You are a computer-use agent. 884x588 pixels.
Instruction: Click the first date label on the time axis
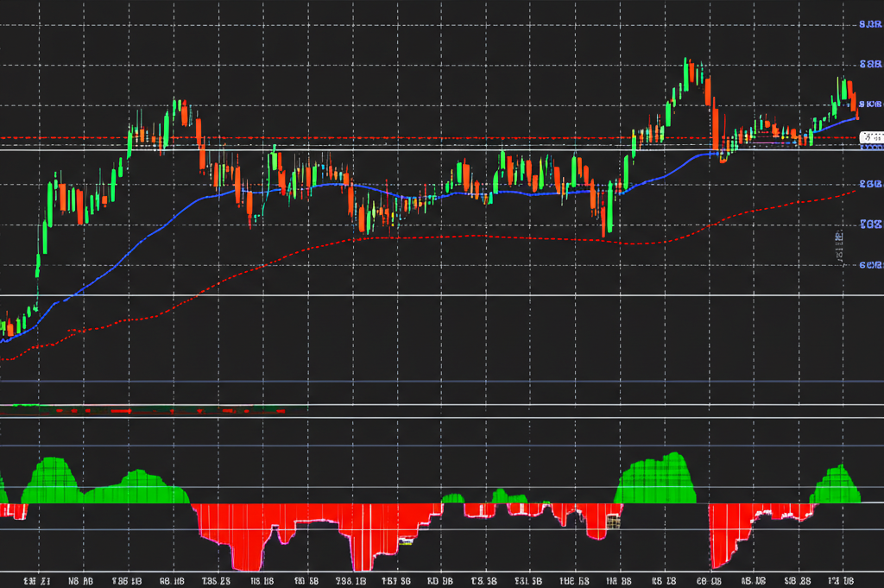36,580
